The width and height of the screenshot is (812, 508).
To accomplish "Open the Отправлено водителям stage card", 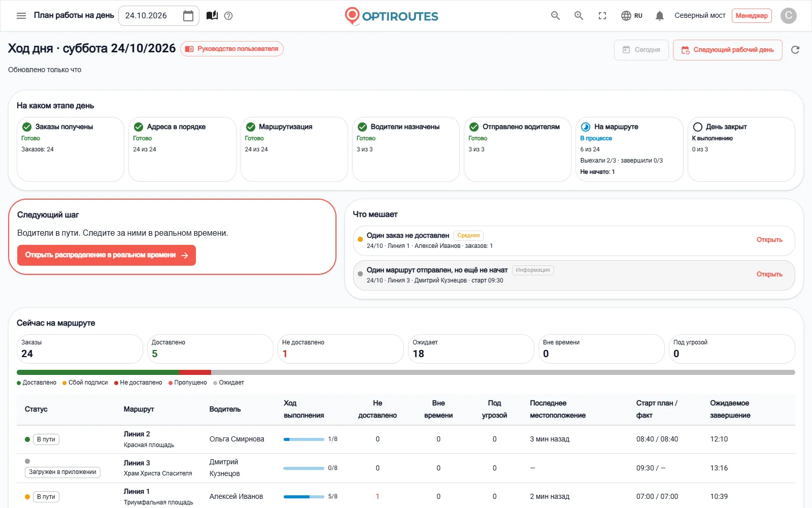I will pos(518,149).
